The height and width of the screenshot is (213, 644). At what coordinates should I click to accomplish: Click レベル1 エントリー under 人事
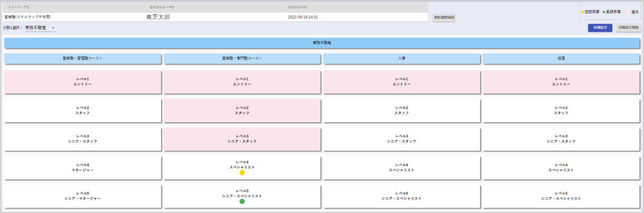pyautogui.click(x=401, y=82)
